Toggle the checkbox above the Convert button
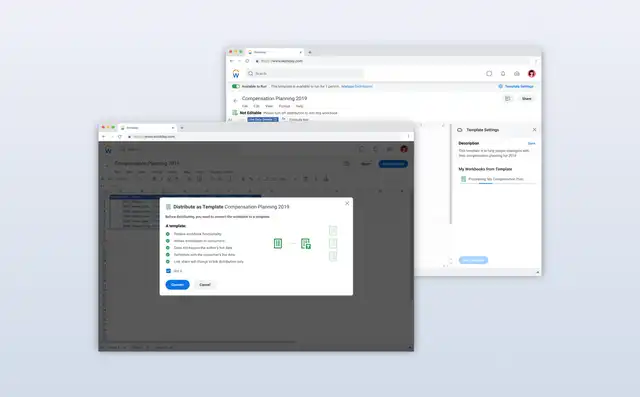 168,271
